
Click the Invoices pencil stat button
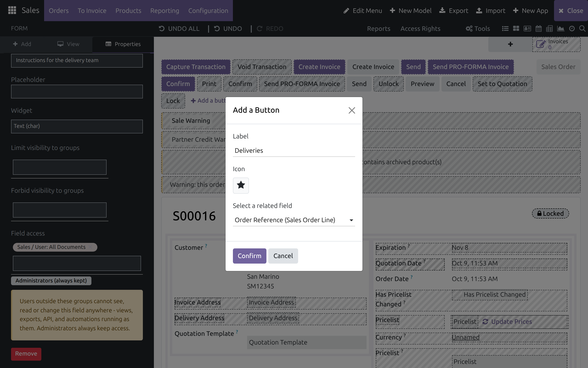click(556, 44)
